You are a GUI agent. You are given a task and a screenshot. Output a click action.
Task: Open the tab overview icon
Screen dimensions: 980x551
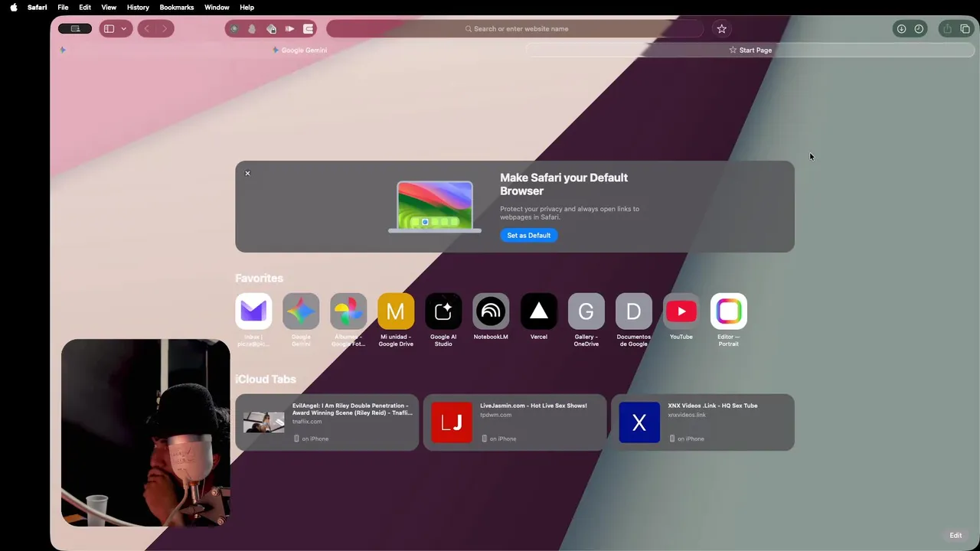tap(965, 29)
